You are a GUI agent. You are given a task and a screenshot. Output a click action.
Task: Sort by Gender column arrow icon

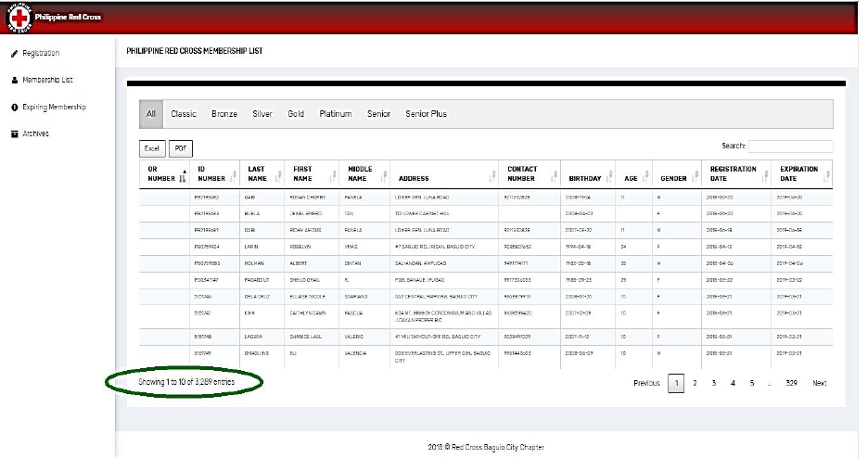coord(695,176)
